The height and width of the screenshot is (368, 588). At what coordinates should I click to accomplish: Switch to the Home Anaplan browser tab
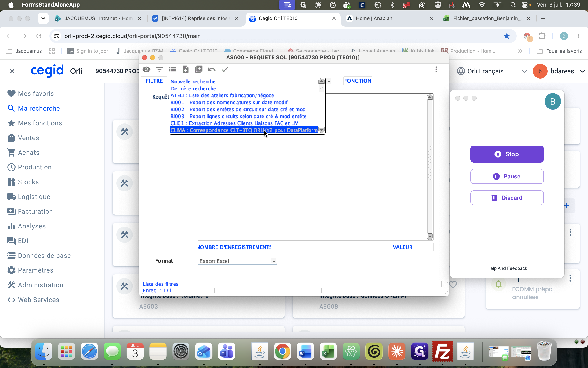390,18
